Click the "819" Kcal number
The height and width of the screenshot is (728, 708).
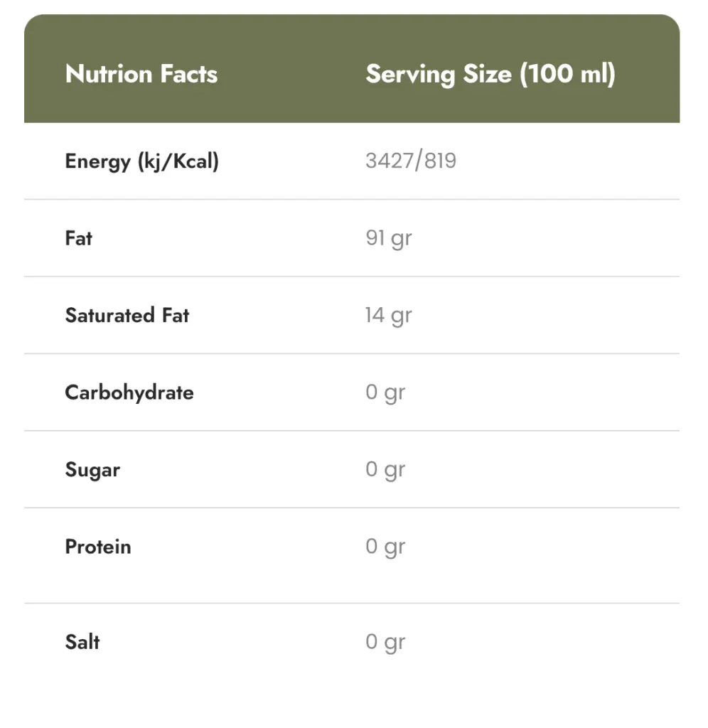pyautogui.click(x=441, y=161)
